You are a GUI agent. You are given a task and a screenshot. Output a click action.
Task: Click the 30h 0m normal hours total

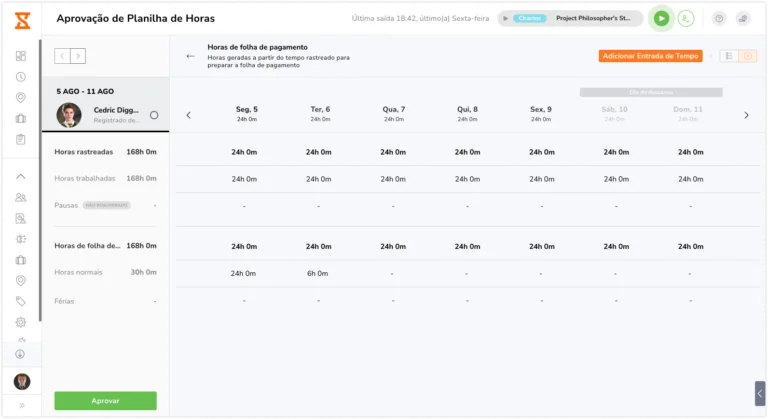point(144,272)
